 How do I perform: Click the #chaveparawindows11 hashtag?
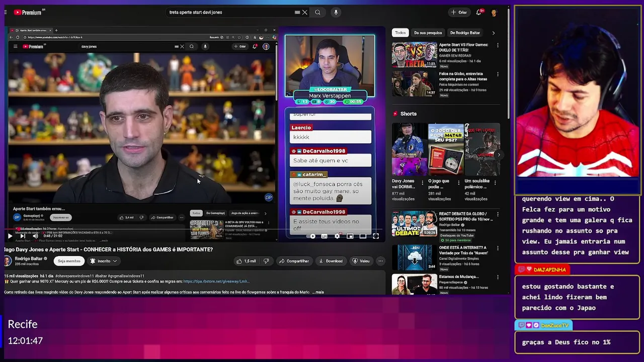tap(75, 276)
